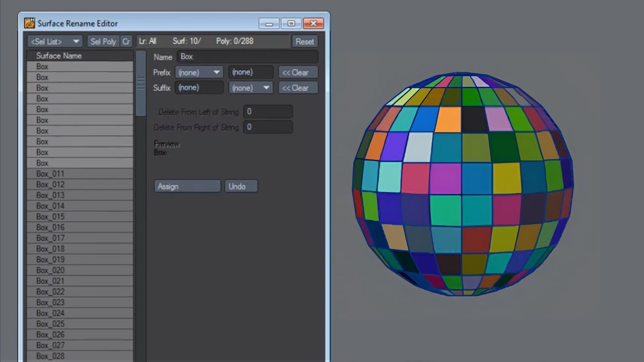
Task: Click into the Name field containing Box
Action: pyautogui.click(x=248, y=57)
